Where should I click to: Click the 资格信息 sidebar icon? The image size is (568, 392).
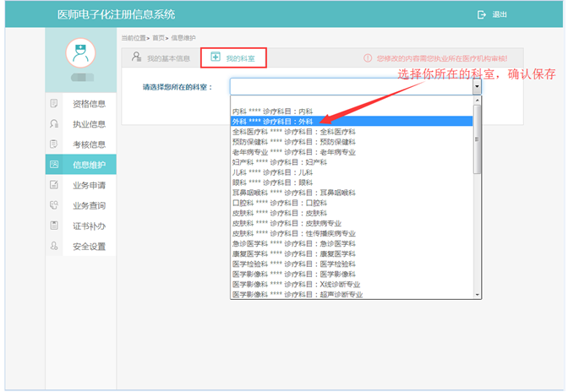[x=55, y=104]
